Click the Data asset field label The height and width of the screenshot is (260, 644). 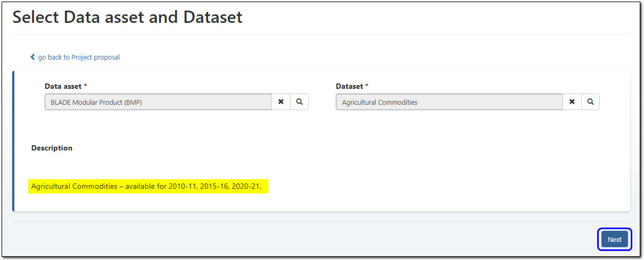pos(63,86)
